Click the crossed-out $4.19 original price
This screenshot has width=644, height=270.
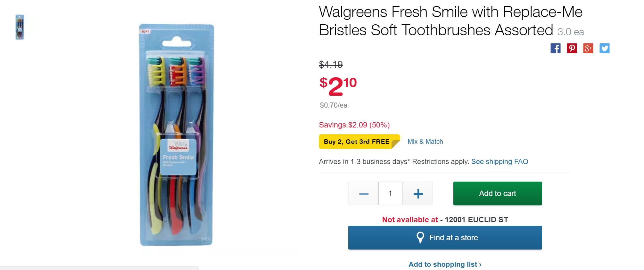(x=331, y=65)
